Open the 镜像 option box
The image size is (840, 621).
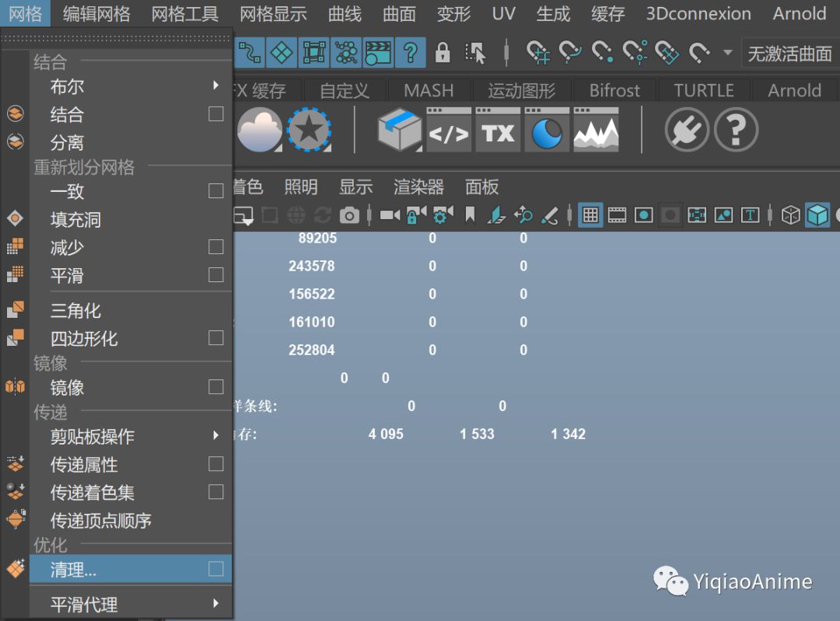point(215,387)
